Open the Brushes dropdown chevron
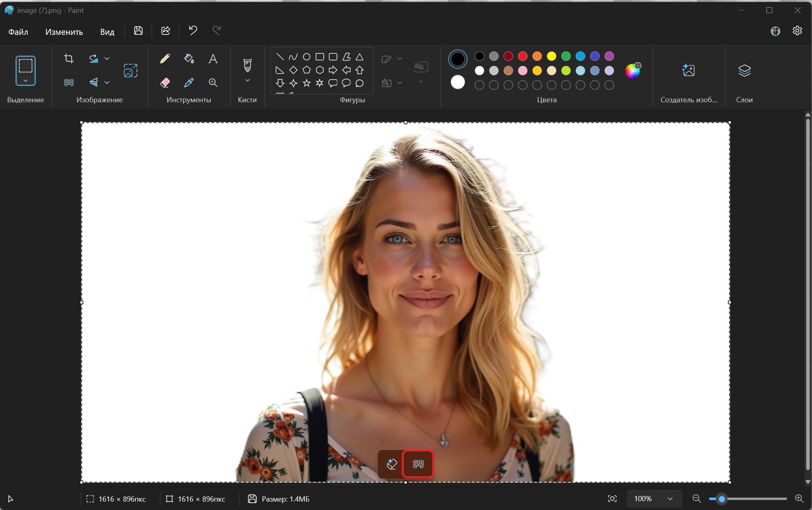This screenshot has width=812, height=510. click(248, 81)
